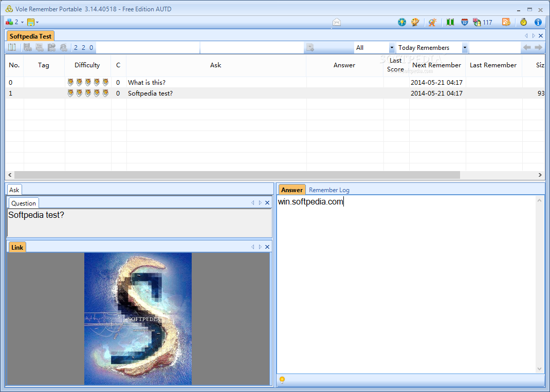This screenshot has height=392, width=550.
Task: Select the 'Ask' tab
Action: [x=14, y=190]
